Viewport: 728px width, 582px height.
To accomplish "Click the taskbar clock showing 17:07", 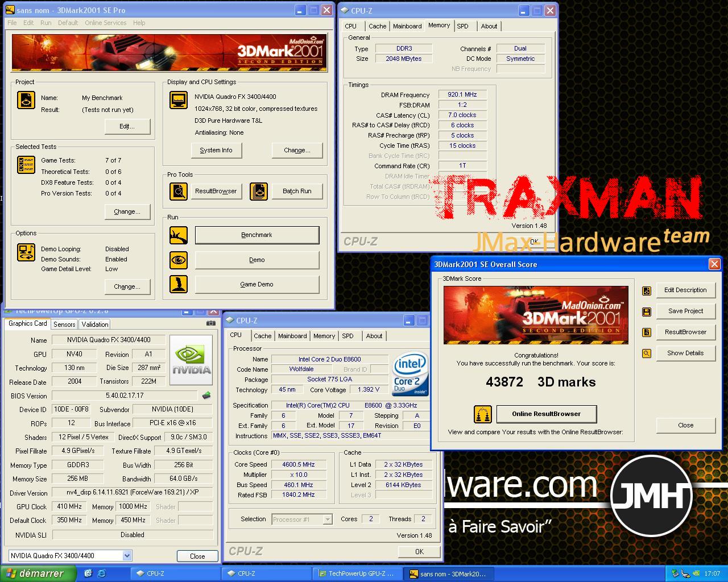I will [712, 573].
